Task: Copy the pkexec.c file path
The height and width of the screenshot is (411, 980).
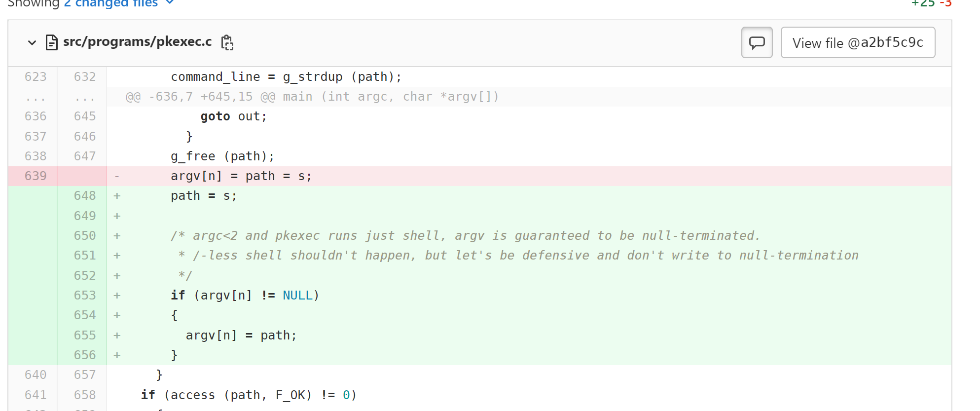Action: [x=227, y=43]
